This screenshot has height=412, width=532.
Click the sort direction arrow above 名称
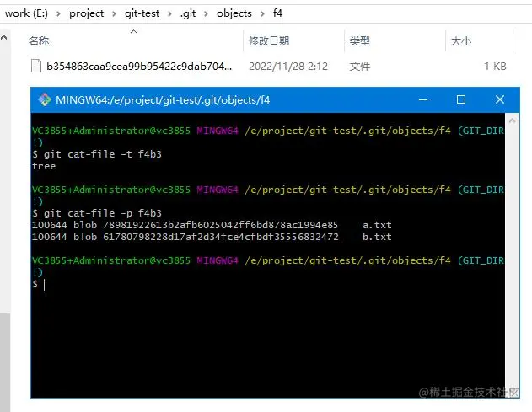click(x=134, y=31)
